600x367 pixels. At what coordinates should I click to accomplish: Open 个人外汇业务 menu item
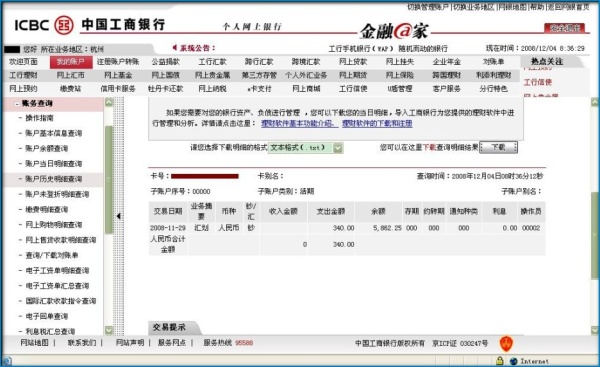[x=306, y=75]
